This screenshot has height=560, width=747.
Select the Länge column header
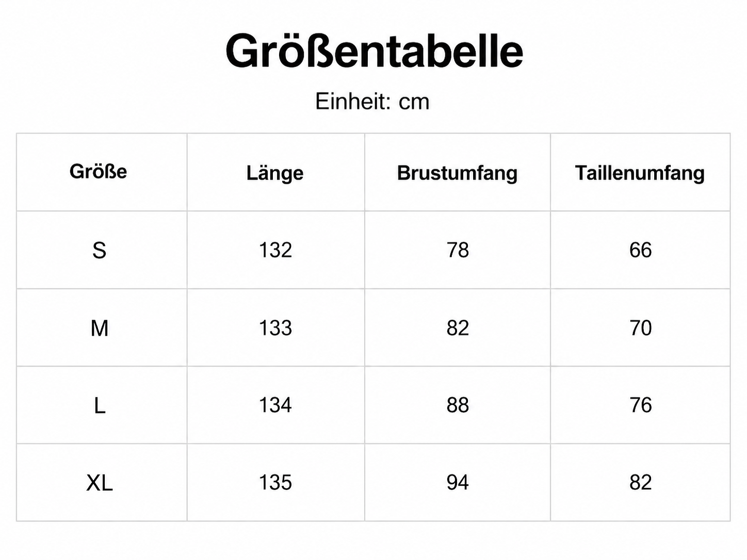[275, 173]
